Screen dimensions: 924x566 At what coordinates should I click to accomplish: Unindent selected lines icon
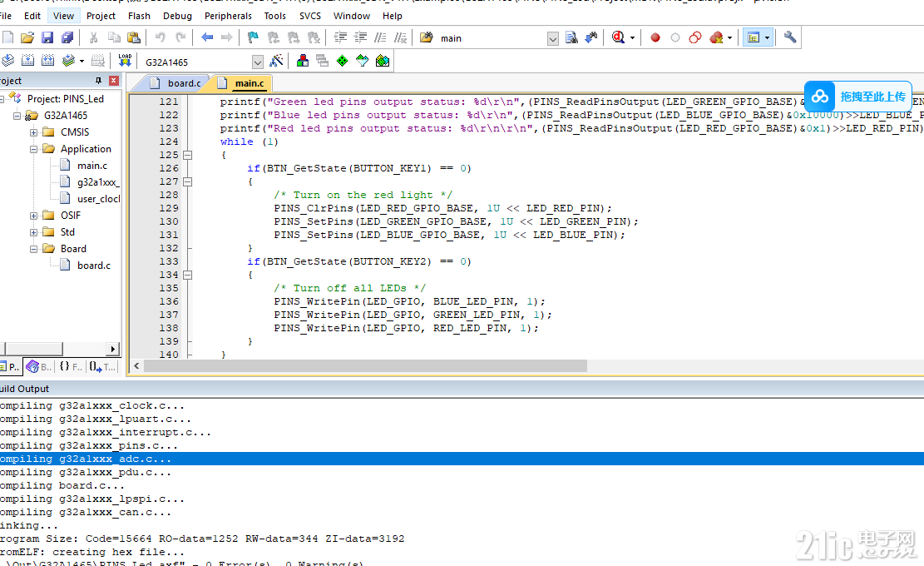360,37
